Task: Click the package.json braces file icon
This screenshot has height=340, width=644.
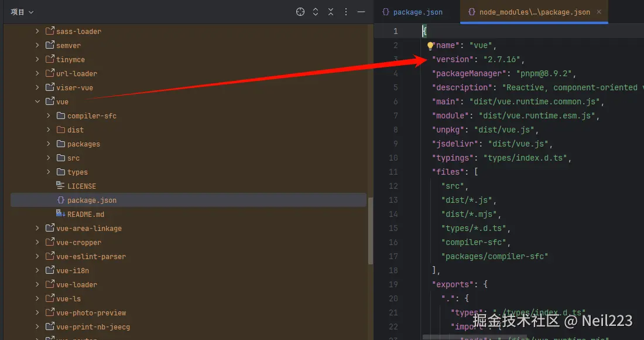Action: tap(60, 200)
